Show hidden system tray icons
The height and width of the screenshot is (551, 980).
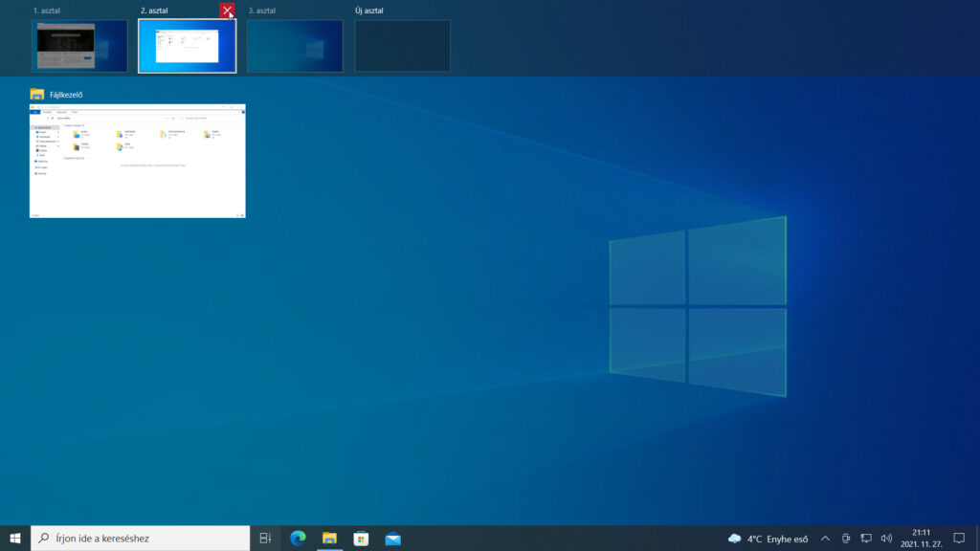(x=825, y=539)
